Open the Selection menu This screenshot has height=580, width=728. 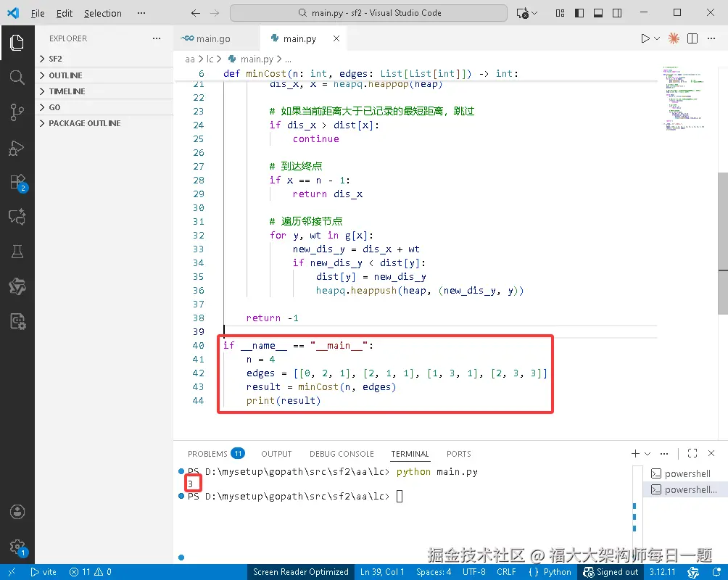coord(103,14)
